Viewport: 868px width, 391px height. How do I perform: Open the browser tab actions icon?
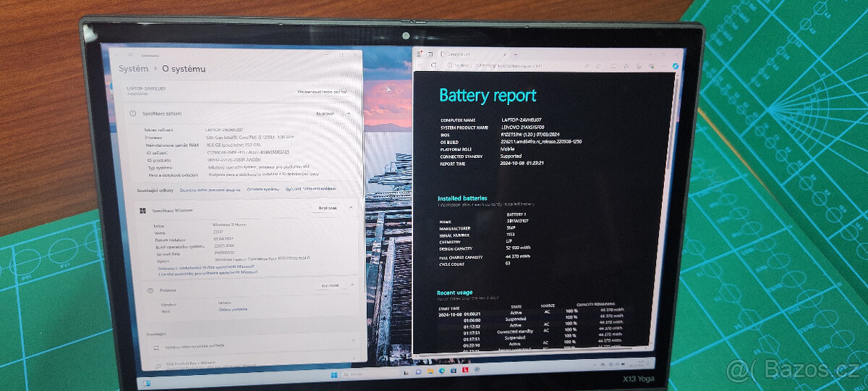point(432,53)
